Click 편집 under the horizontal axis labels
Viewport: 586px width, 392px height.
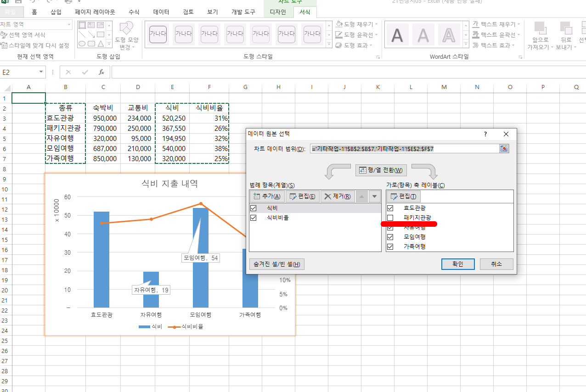(x=403, y=196)
